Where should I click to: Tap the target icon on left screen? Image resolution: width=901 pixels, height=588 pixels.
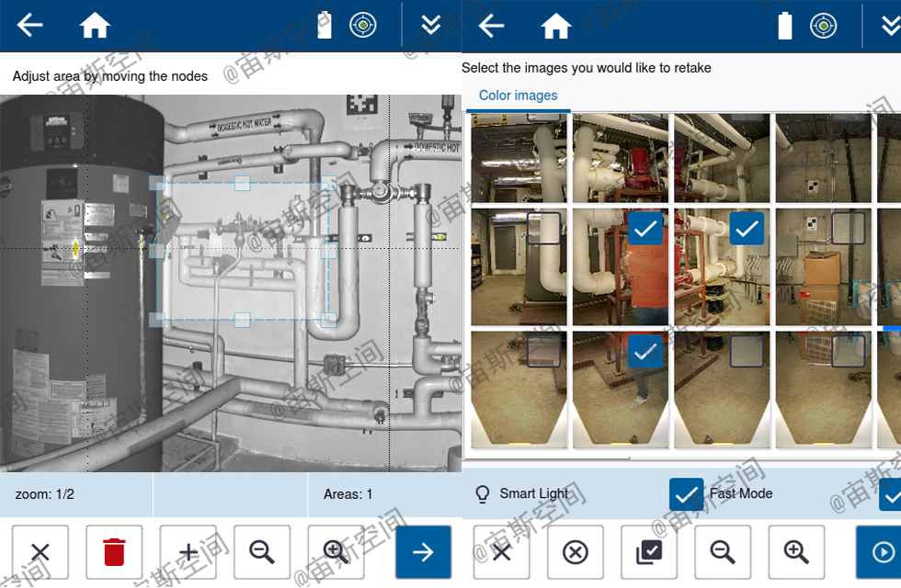click(x=363, y=26)
